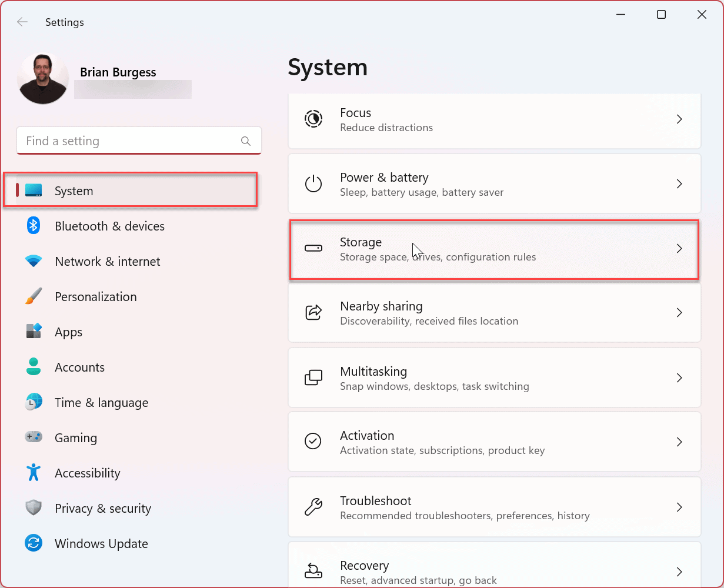The height and width of the screenshot is (588, 724).
Task: Click the search magnifier icon
Action: pos(246,141)
